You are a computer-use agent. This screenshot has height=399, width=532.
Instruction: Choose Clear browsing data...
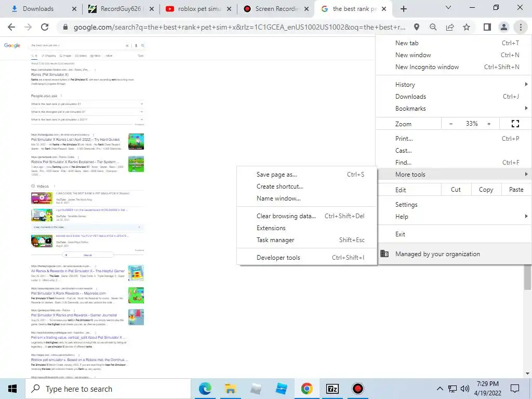(307, 216)
